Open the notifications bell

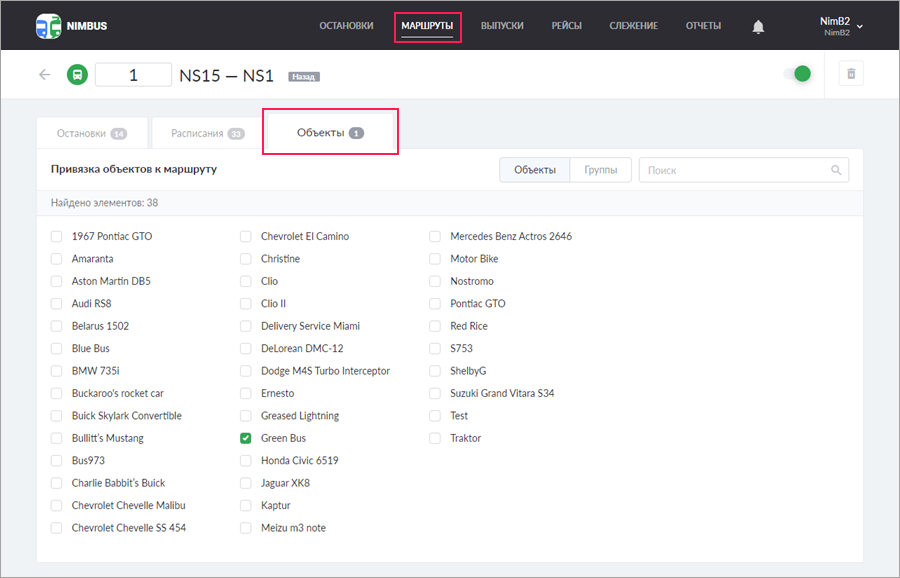click(758, 26)
